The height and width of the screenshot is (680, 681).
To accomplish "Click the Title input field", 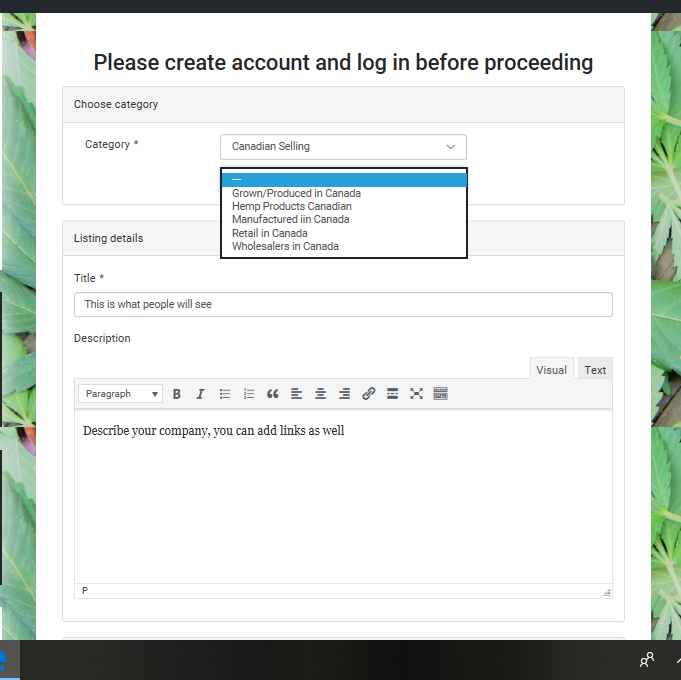I will (344, 304).
